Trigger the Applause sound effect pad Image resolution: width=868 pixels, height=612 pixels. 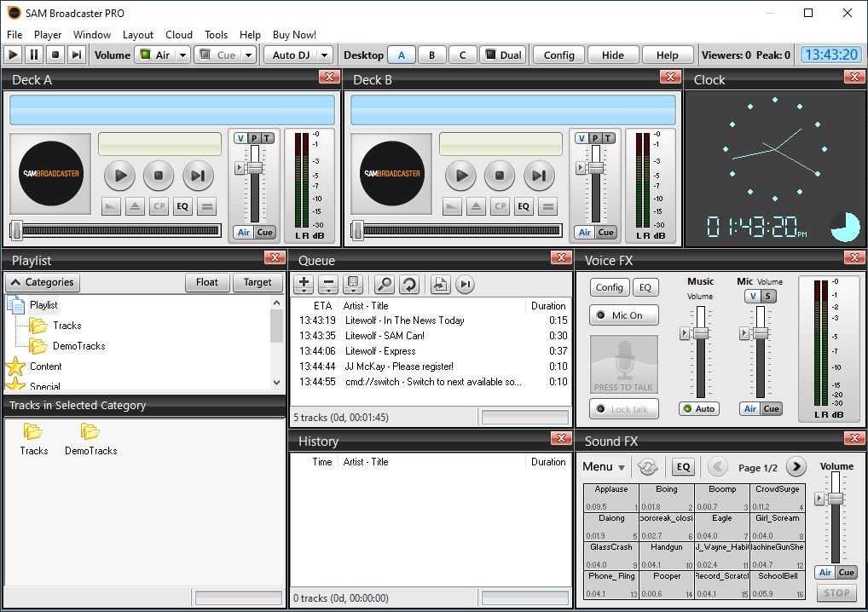pos(611,498)
